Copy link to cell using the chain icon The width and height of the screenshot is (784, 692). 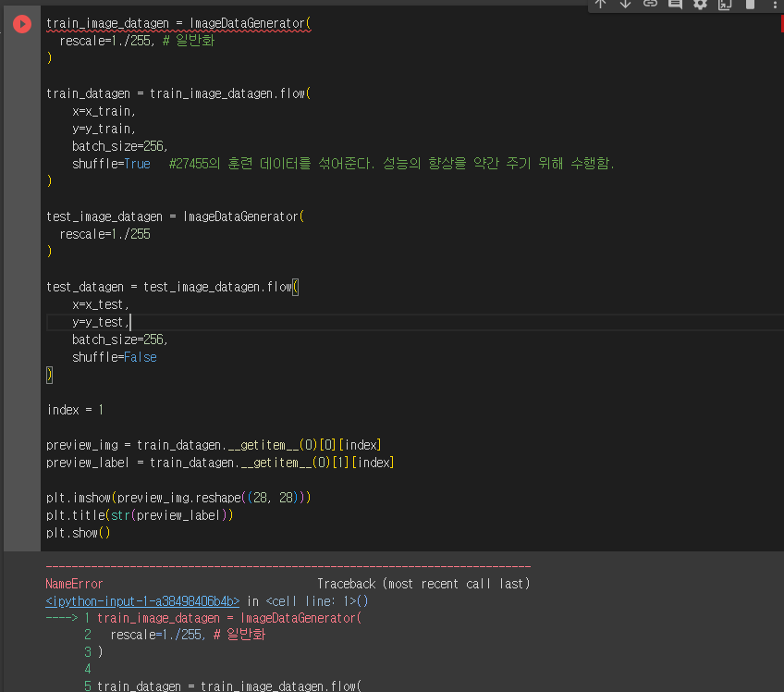point(650,4)
